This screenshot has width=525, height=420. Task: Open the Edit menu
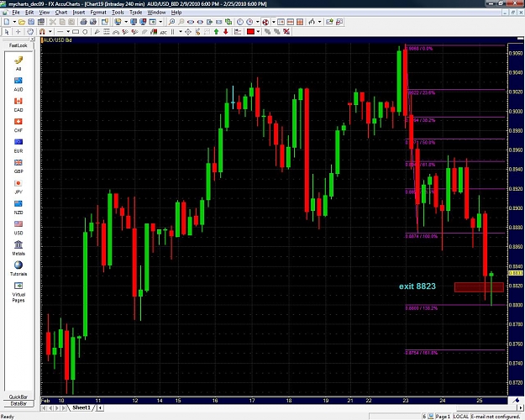pyautogui.click(x=29, y=13)
